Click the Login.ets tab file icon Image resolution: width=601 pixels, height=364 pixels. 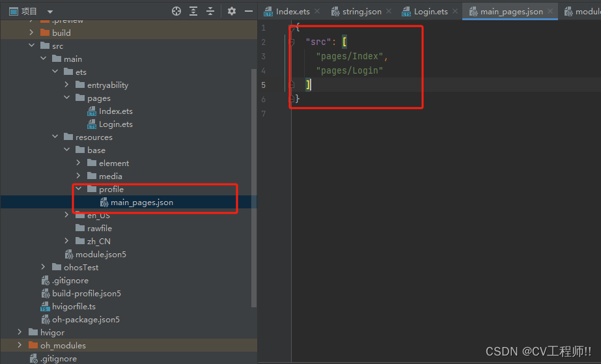coord(406,12)
